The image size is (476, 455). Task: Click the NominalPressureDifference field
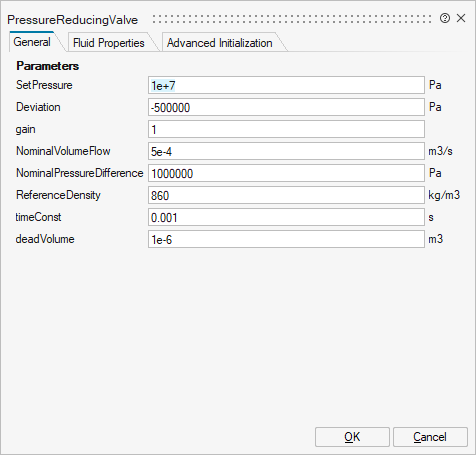point(286,173)
